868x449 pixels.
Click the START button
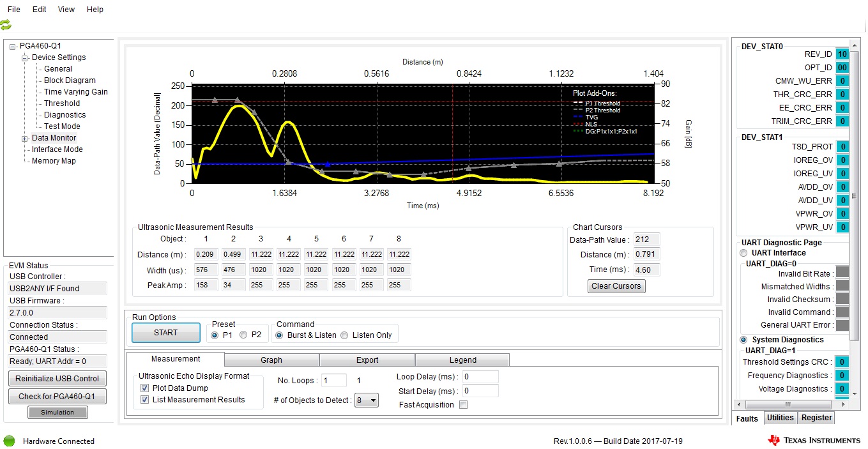(165, 332)
